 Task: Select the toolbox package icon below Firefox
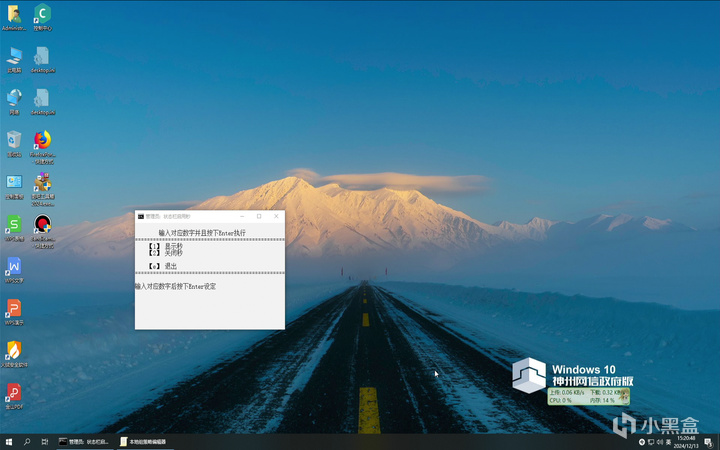coord(43,189)
